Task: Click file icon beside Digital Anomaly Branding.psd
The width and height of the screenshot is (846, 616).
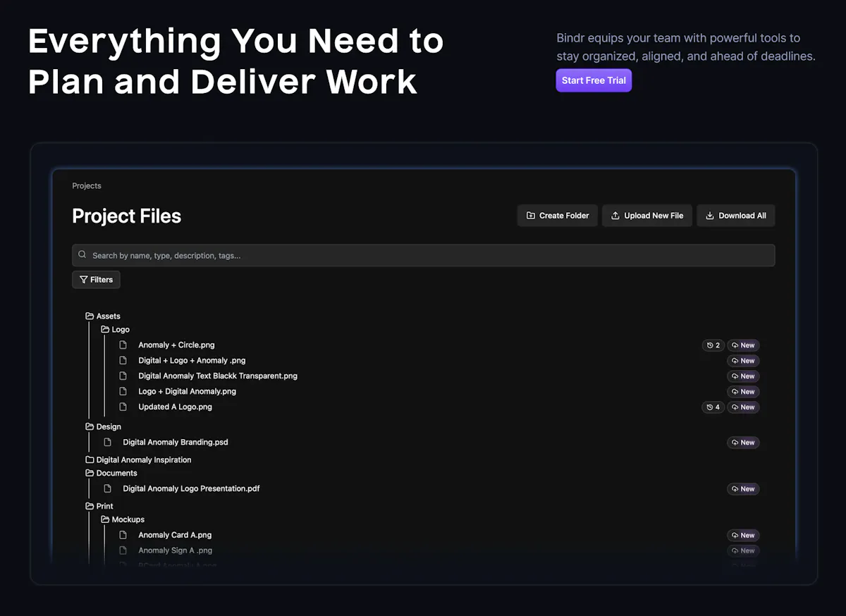Action: coord(108,443)
